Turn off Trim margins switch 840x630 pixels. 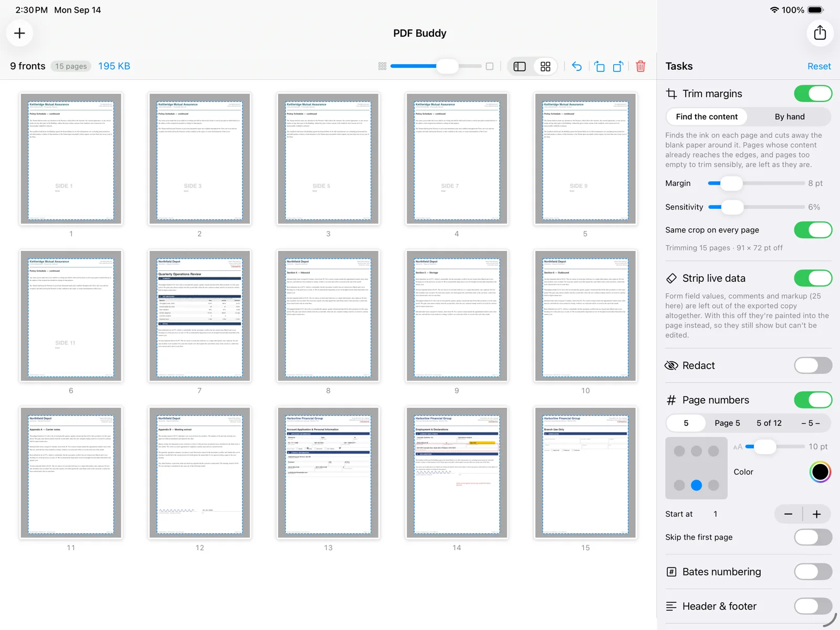pos(813,93)
